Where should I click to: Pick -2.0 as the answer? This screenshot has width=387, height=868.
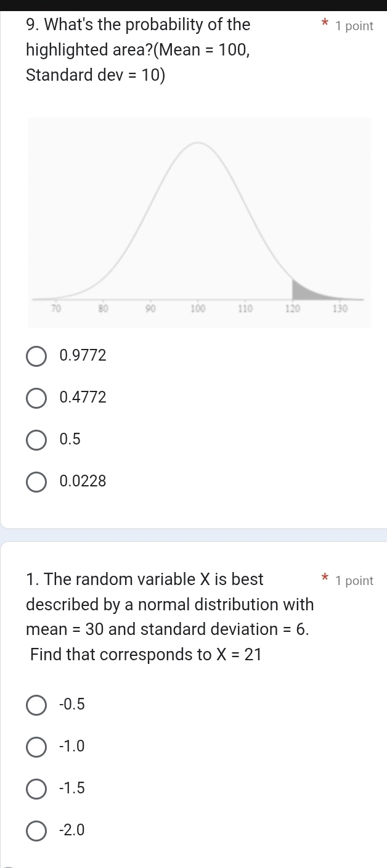click(x=36, y=830)
